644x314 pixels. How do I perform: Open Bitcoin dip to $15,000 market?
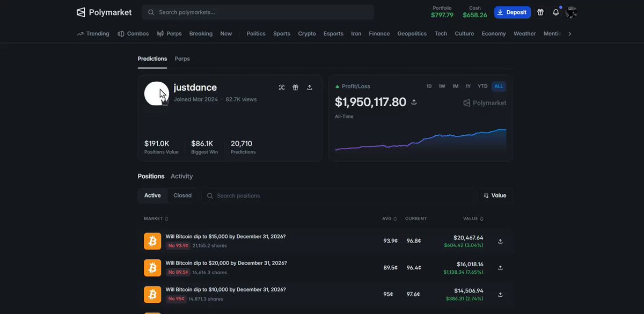pyautogui.click(x=225, y=237)
